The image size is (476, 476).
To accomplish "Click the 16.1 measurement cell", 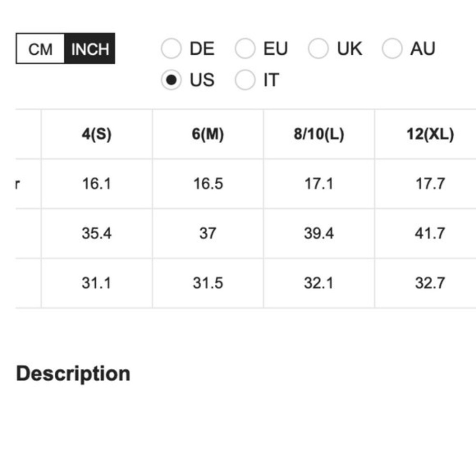I will [x=97, y=184].
